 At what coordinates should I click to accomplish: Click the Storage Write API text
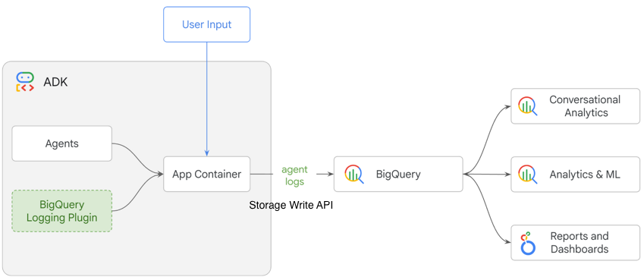click(291, 206)
